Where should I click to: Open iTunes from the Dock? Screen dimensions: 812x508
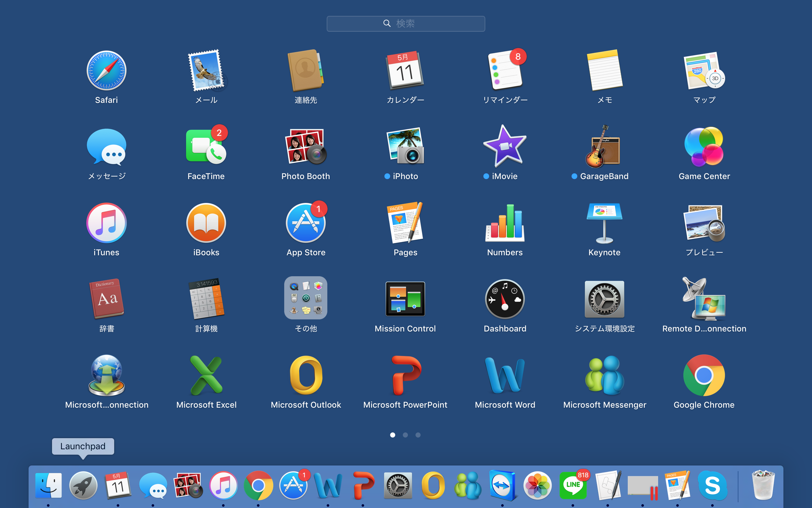223,485
